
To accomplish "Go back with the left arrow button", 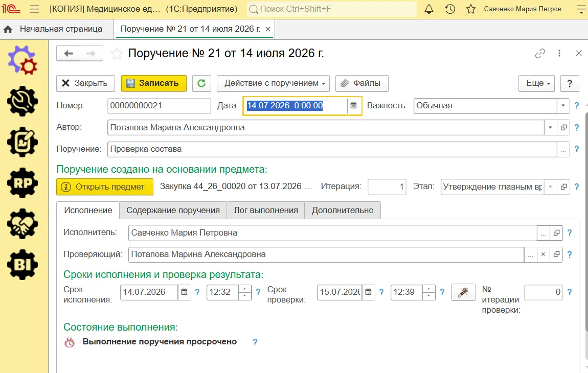I will (x=68, y=54).
